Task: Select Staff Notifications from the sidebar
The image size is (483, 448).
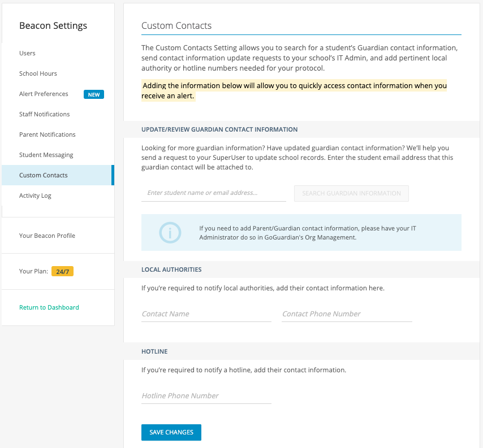Action: 45,114
